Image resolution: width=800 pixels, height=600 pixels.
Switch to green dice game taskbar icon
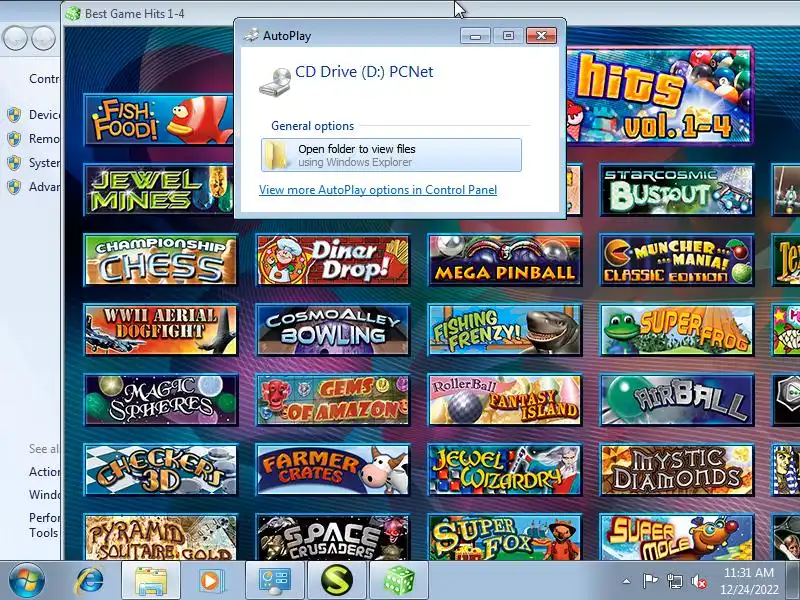398,581
